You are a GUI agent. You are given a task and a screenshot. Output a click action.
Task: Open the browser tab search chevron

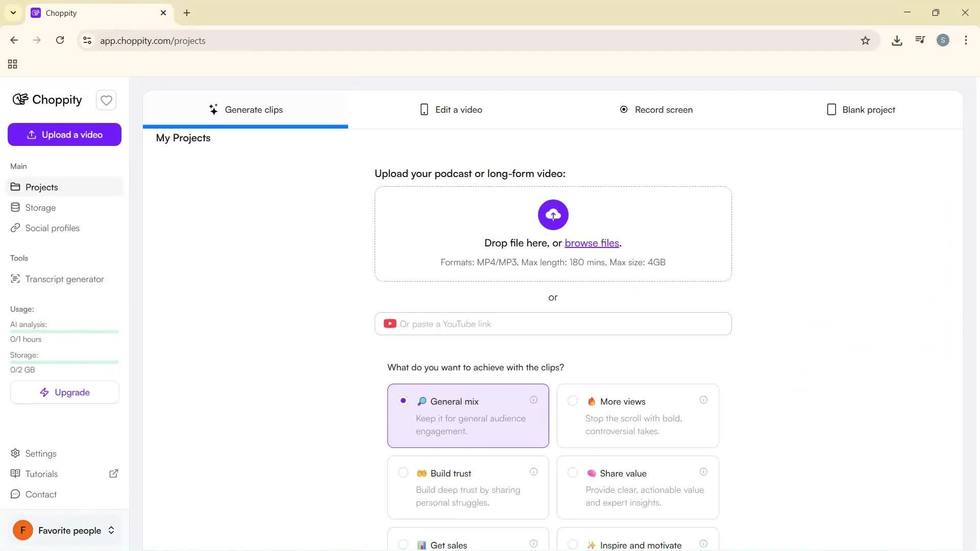[13, 13]
